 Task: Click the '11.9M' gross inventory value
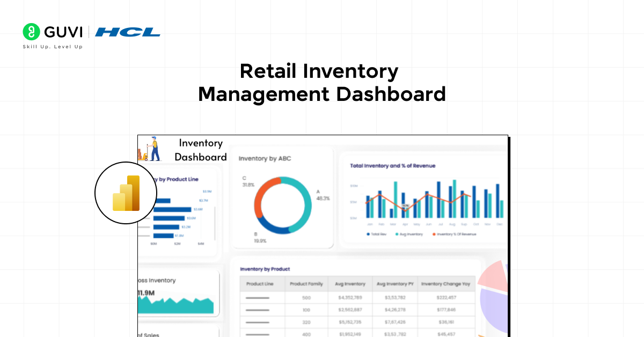point(147,293)
